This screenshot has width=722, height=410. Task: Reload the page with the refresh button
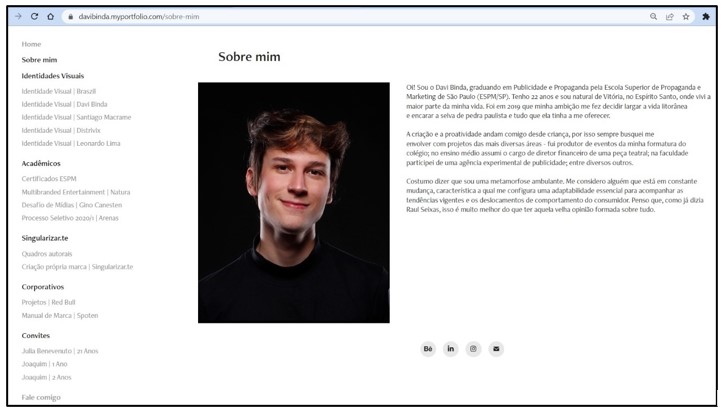34,17
